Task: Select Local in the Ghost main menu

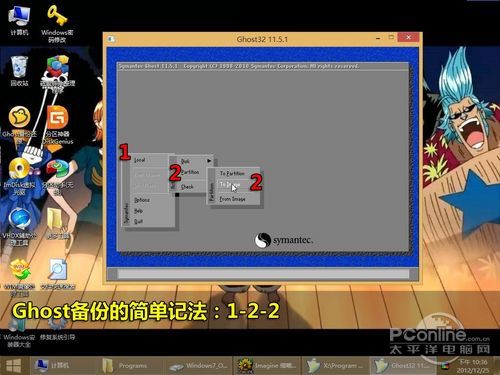Action: tap(139, 160)
